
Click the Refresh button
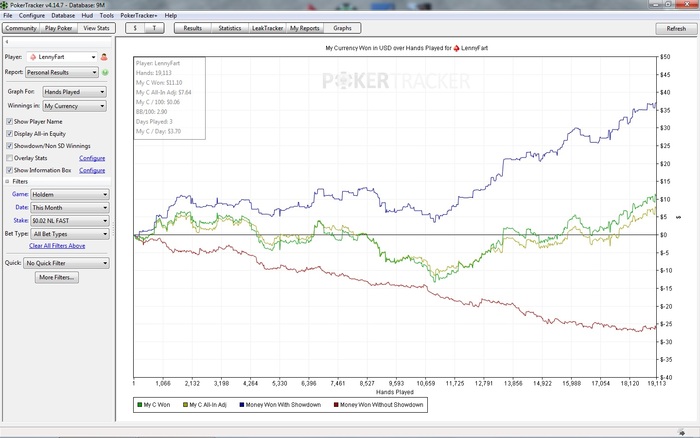(x=676, y=29)
